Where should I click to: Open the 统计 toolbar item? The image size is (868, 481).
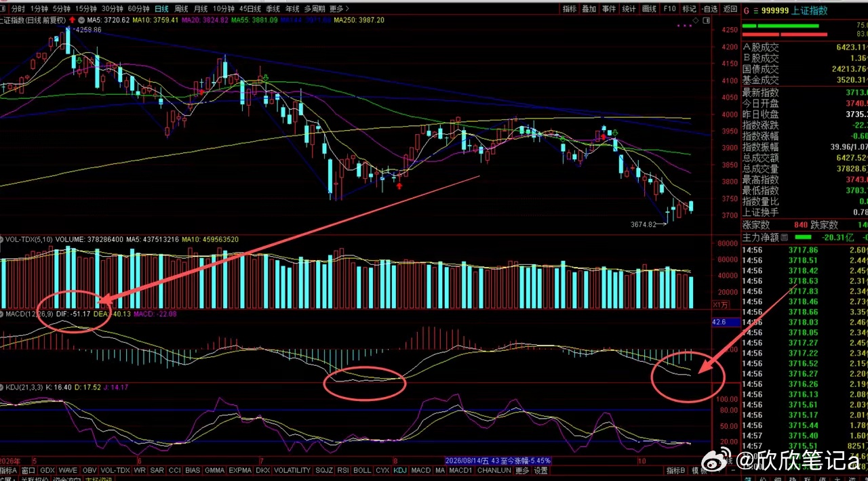629,9
